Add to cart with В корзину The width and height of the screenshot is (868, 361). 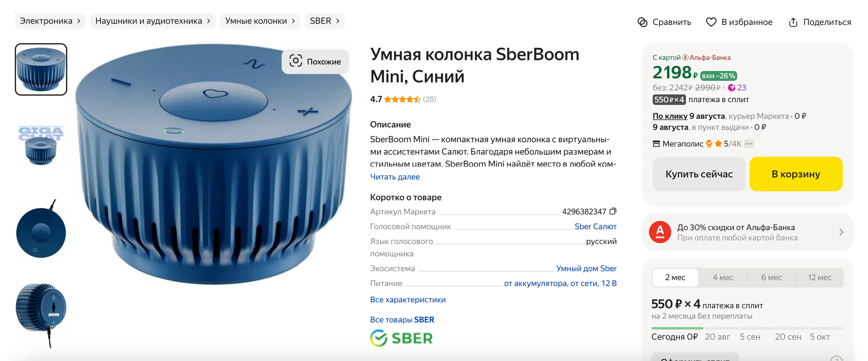tap(796, 174)
